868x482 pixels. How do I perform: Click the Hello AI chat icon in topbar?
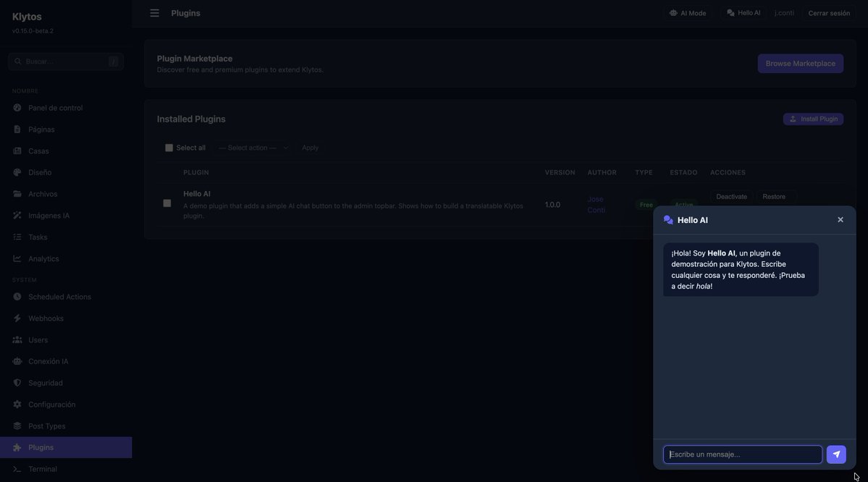730,13
